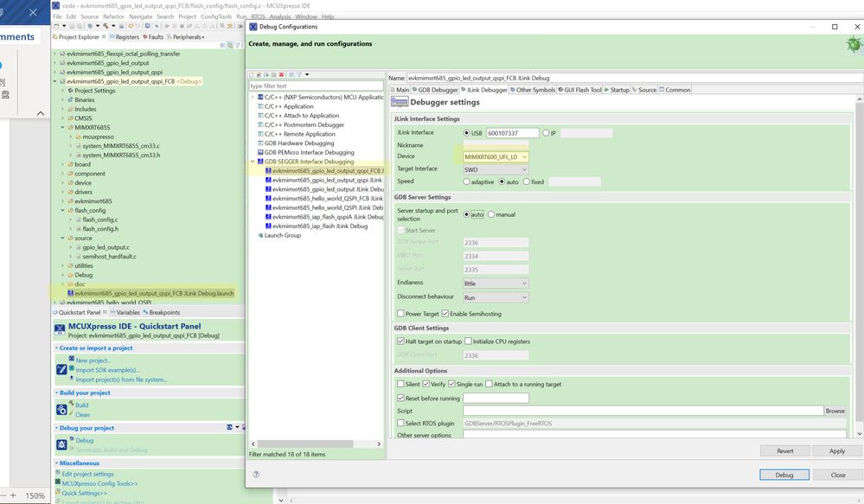Select the adaptive speed radio button
The width and height of the screenshot is (864, 504).
pos(467,182)
